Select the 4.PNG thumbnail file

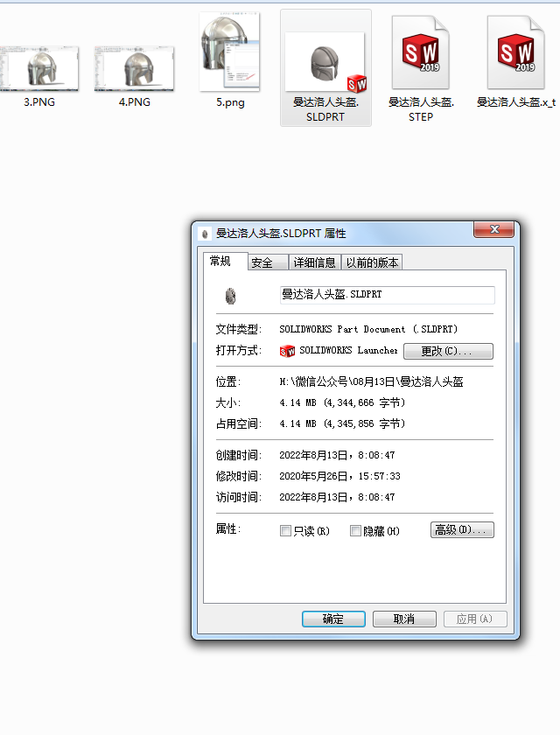click(x=134, y=68)
